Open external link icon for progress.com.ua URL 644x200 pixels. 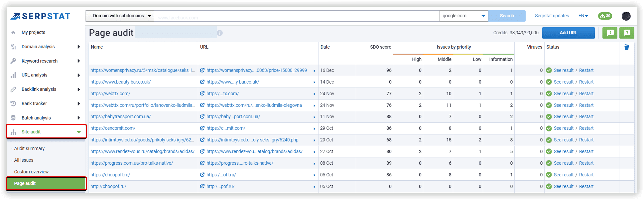(x=202, y=163)
